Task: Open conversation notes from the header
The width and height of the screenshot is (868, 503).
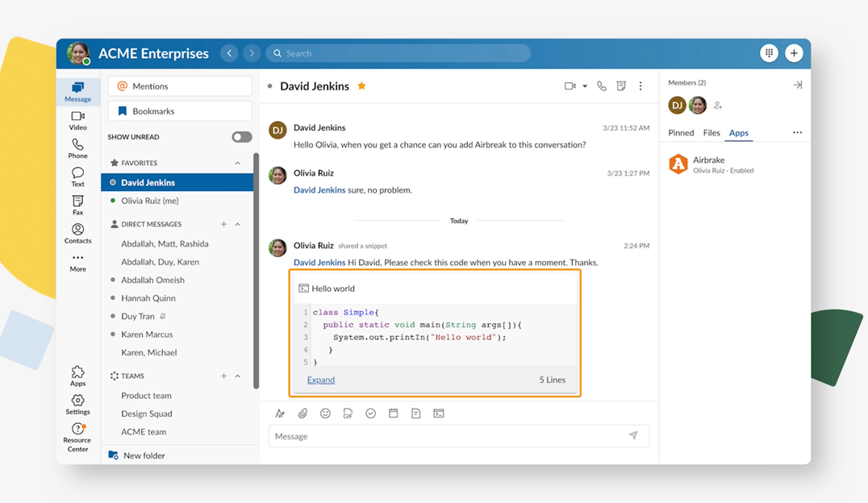Action: click(620, 85)
